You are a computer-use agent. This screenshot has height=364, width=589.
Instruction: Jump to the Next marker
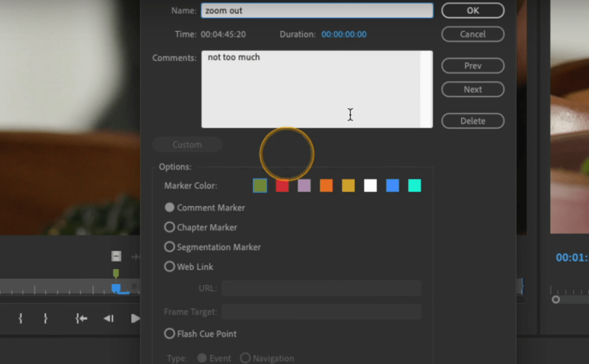tap(473, 89)
